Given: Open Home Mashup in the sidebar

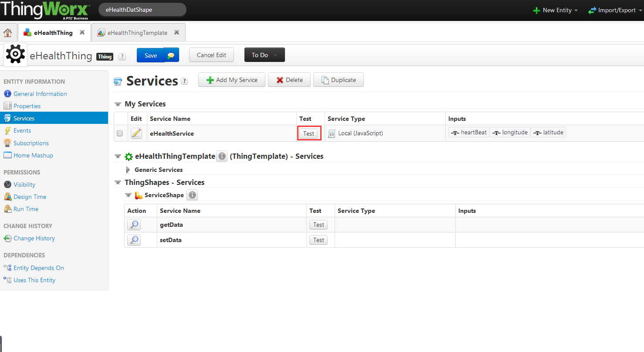Looking at the screenshot, I should (x=33, y=155).
